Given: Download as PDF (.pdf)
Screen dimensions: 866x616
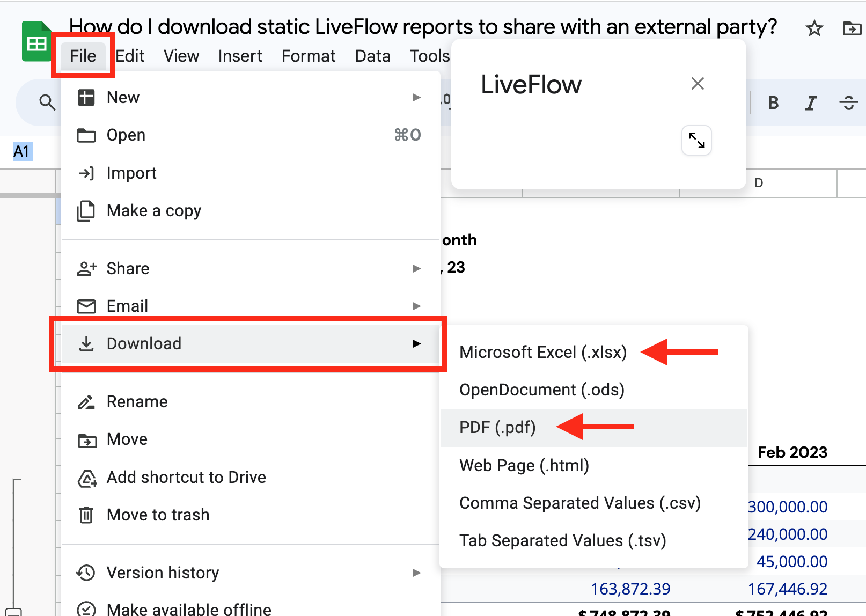Looking at the screenshot, I should (x=593, y=428).
